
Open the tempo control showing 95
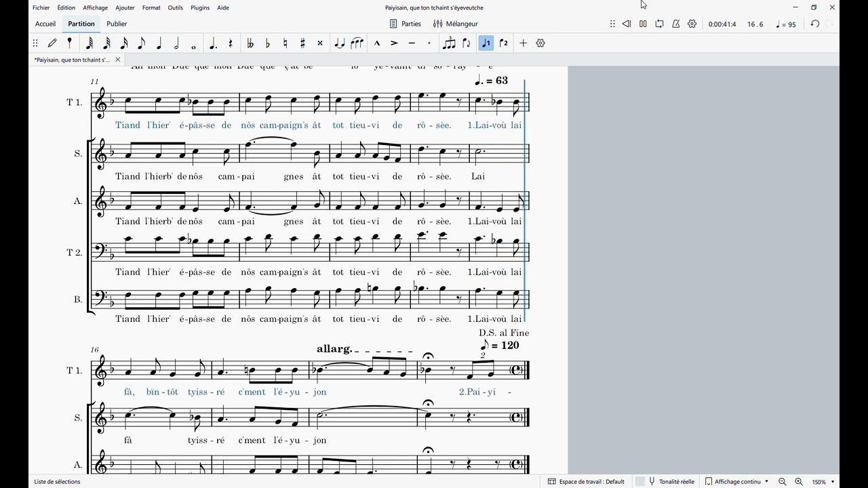tap(787, 24)
